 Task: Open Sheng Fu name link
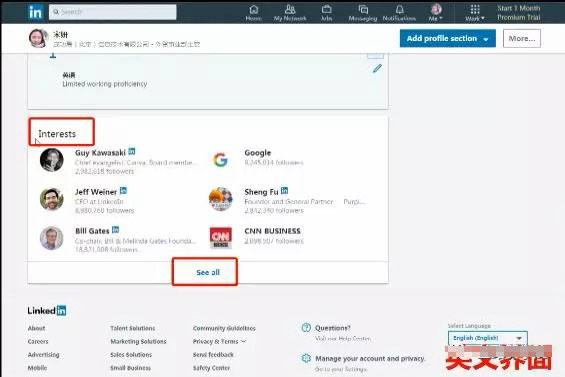click(x=261, y=192)
